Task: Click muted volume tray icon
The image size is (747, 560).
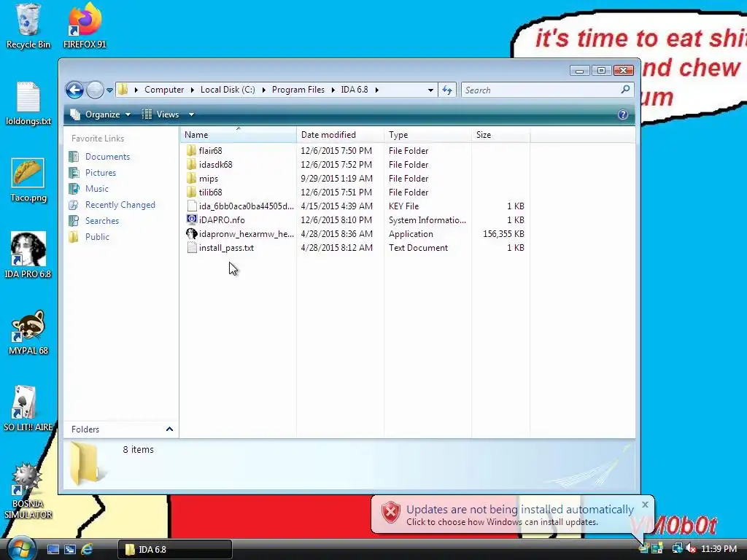Action: pyautogui.click(x=691, y=548)
